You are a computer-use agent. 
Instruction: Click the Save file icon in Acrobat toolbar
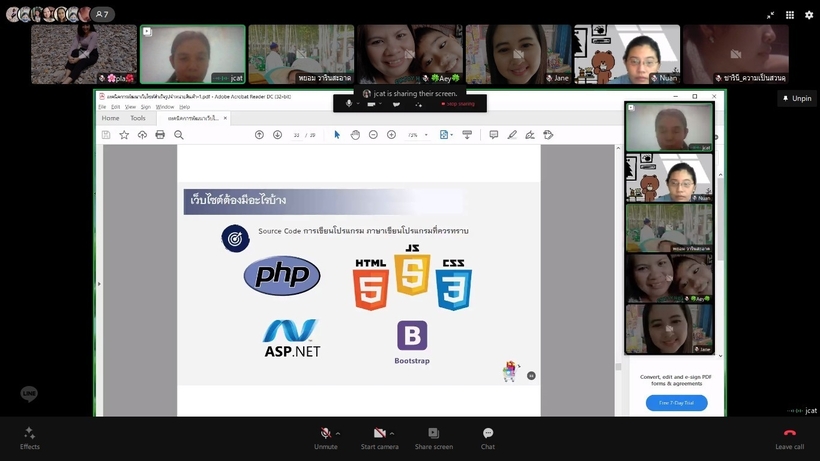[106, 135]
